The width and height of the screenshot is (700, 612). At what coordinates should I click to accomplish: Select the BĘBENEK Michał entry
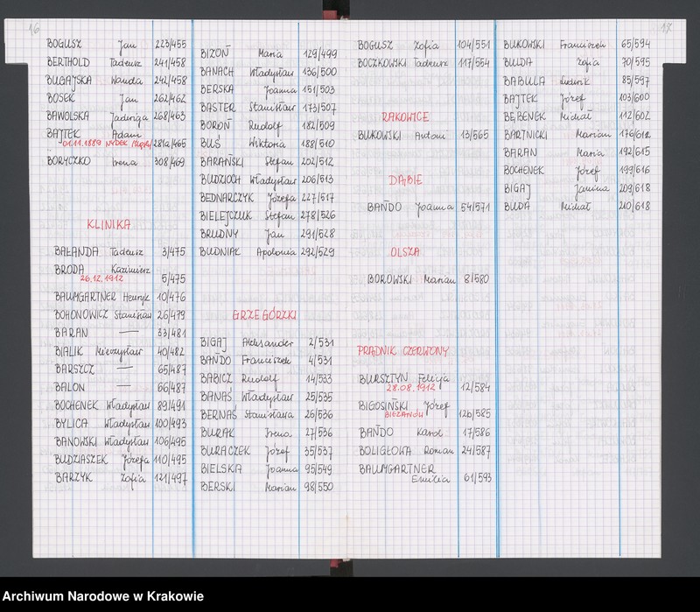click(x=577, y=116)
